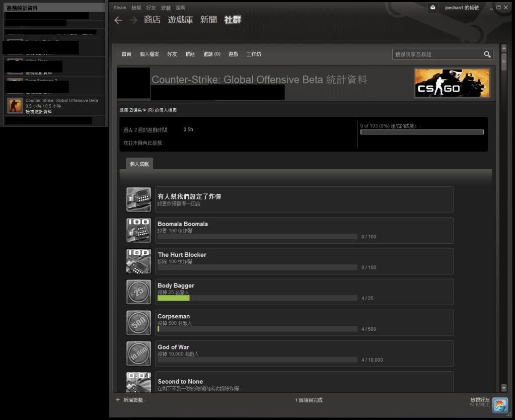
Task: Open the inbox notification icon
Action: (x=433, y=8)
